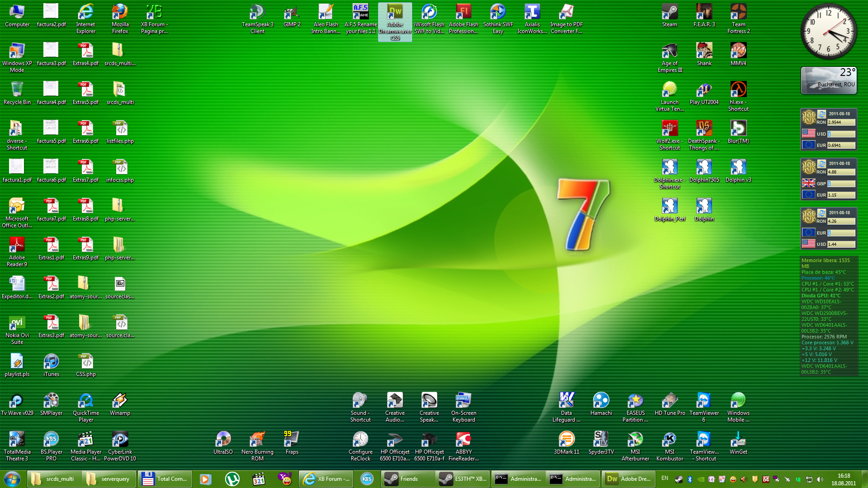Click the Bucharest weather gadget
Screen dimensions: 868x488
(x=829, y=80)
